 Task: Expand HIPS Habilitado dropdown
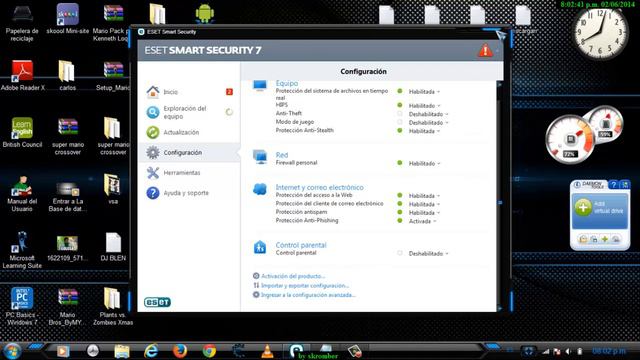(424, 106)
